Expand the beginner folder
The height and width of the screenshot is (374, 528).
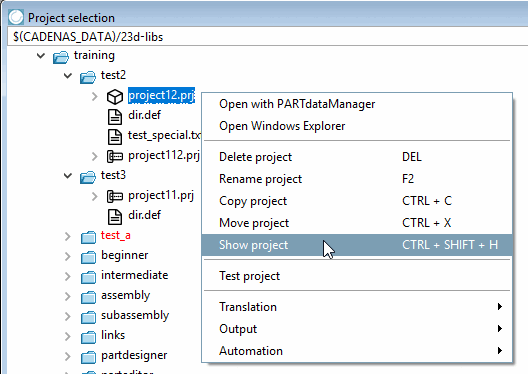68,257
